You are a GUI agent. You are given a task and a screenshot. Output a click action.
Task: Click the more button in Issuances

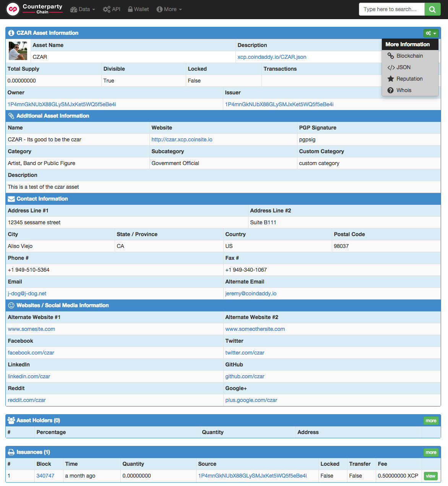pyautogui.click(x=431, y=452)
